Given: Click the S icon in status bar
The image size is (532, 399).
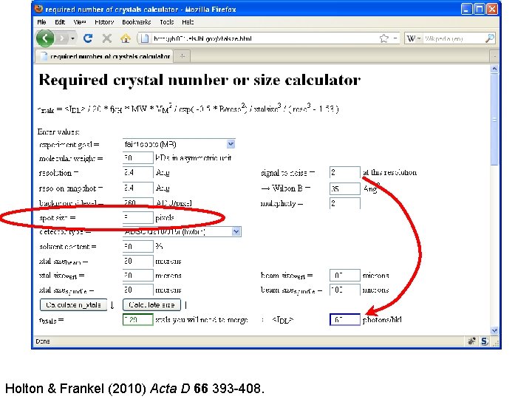Looking at the screenshot, I should [484, 341].
